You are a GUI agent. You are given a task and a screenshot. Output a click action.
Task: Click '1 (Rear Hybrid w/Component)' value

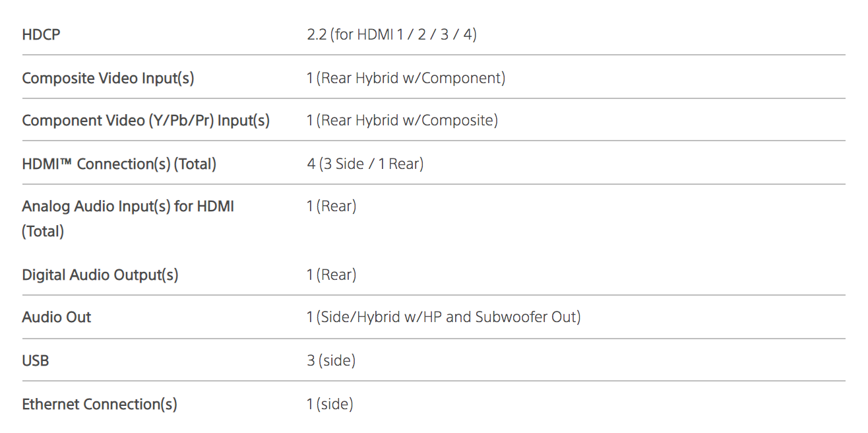point(406,78)
